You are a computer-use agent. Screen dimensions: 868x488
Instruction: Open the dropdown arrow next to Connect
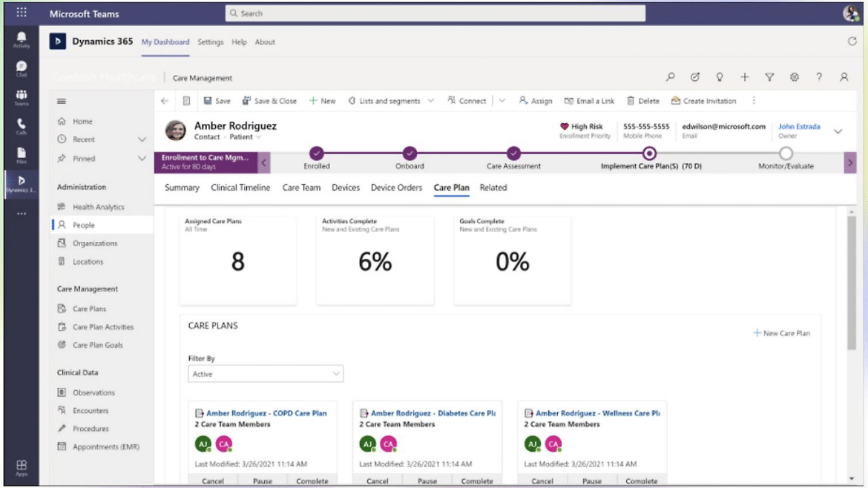click(502, 101)
